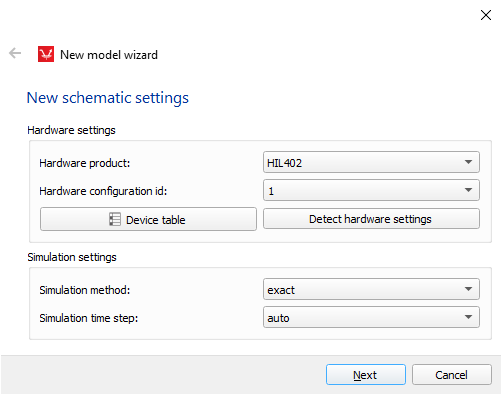Click the HIL402 hardware product value
Viewport: 502px width, 395px height.
point(284,163)
